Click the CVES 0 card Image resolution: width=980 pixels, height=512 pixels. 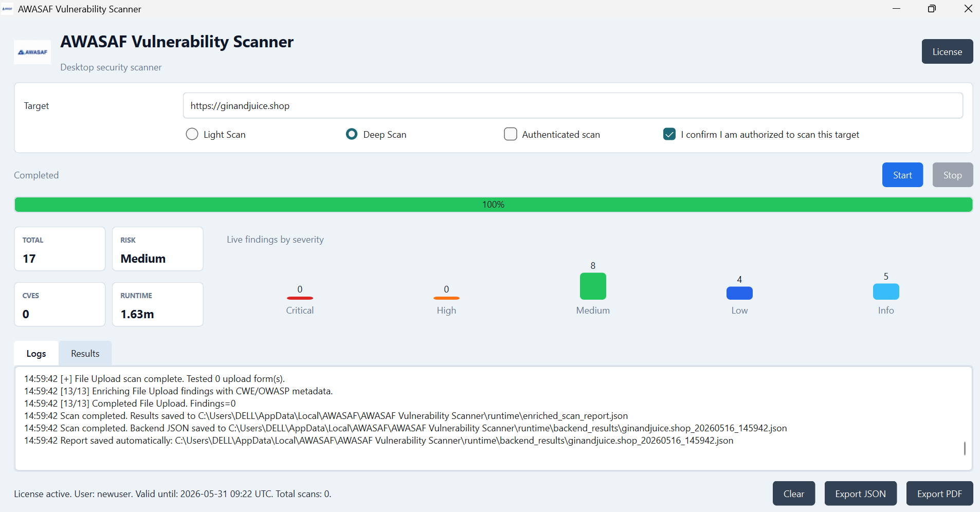tap(60, 304)
